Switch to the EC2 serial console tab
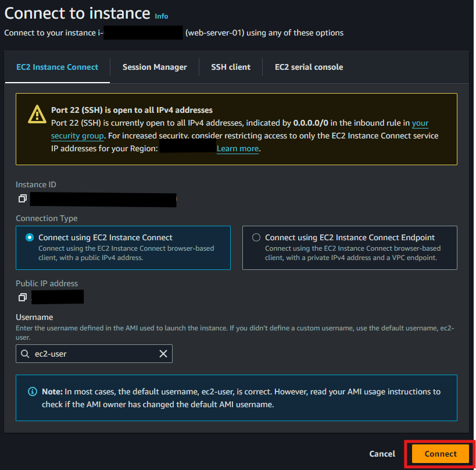 (309, 67)
